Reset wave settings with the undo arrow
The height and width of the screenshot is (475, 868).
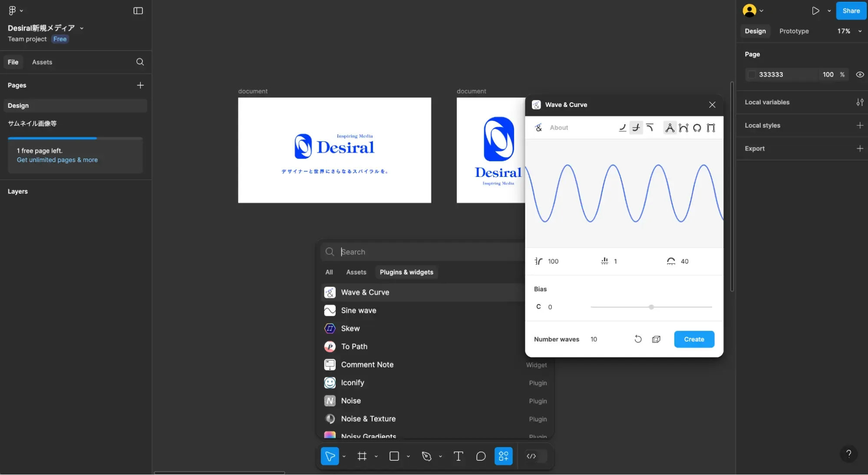[x=638, y=339]
